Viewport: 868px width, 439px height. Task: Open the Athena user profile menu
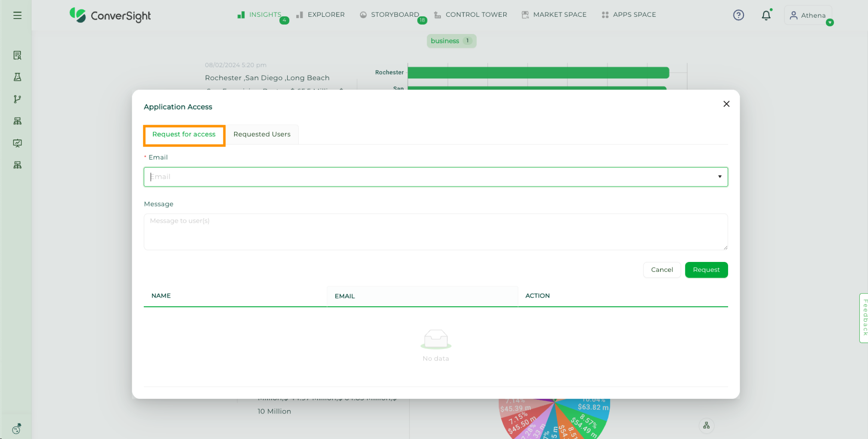tap(808, 15)
